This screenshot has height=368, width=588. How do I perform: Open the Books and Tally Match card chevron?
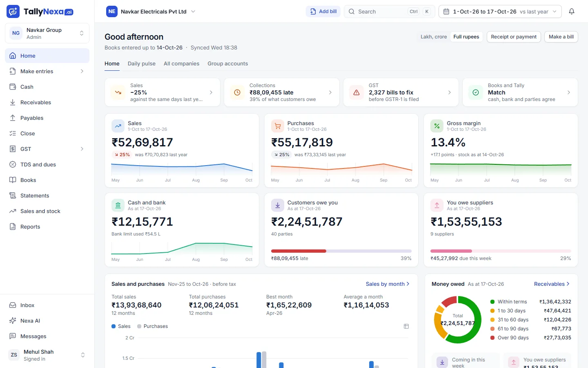point(569,92)
